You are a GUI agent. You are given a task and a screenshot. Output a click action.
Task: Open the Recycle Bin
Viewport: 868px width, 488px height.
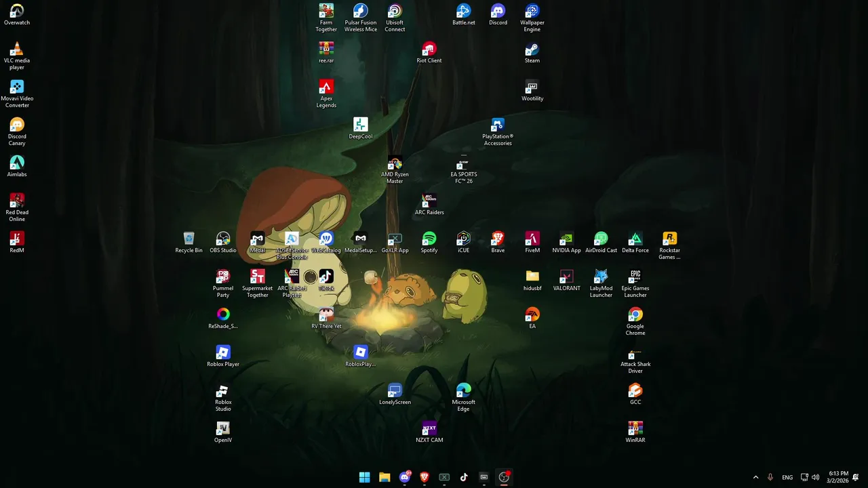(189, 242)
